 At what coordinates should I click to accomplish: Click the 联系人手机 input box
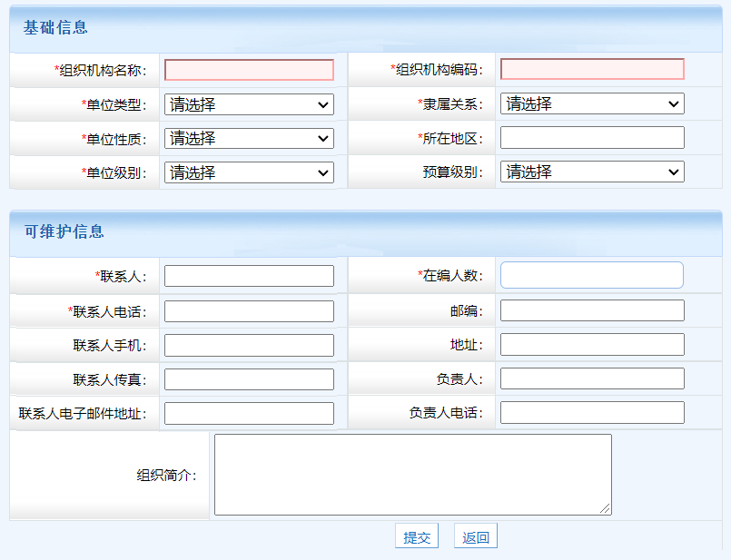[x=249, y=345]
